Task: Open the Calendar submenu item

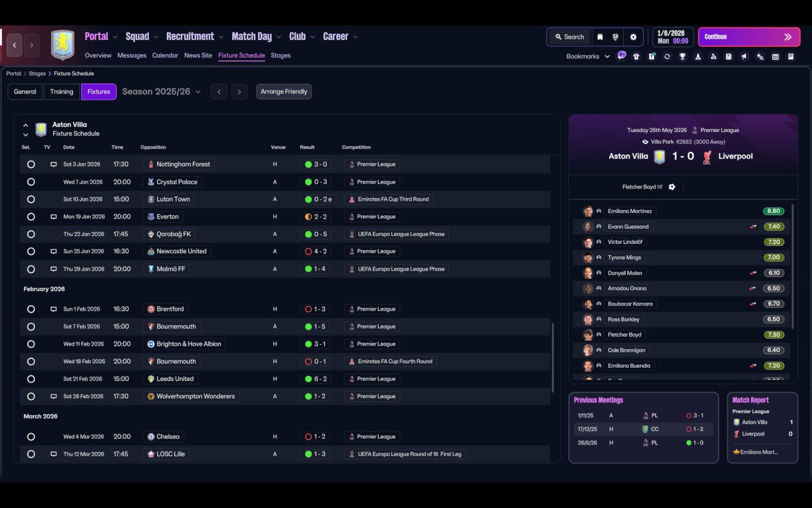Action: (x=165, y=55)
